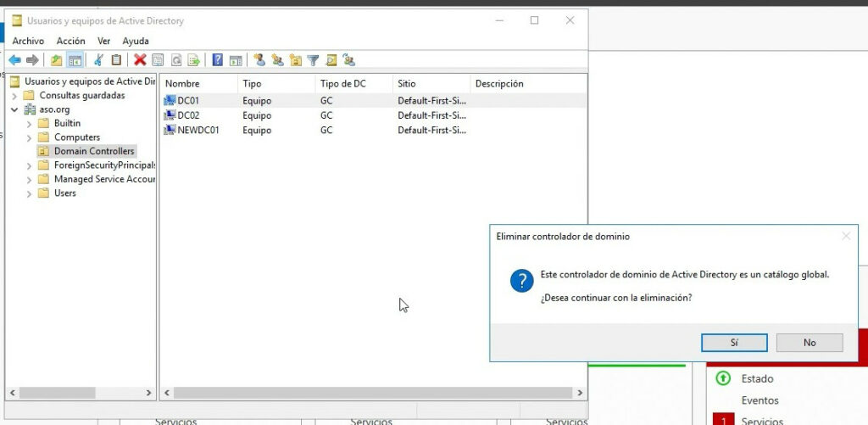Screen dimensions: 868x425
Task: Collapse the aso.org domain node
Action: point(14,109)
